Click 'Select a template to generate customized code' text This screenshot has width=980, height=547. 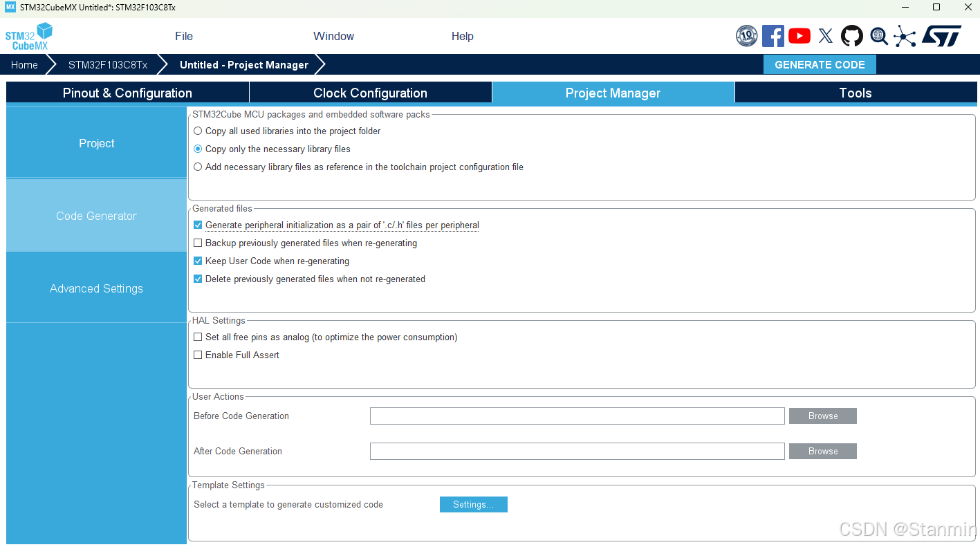288,504
